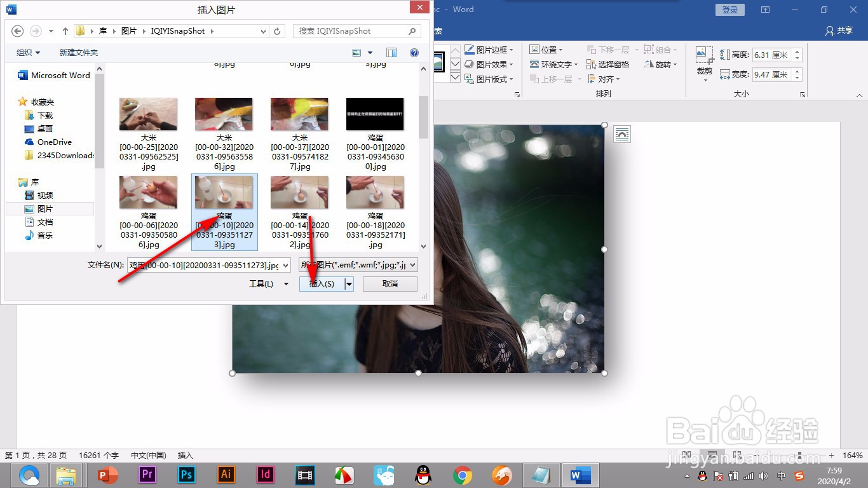Select thumbnail 鸡蛋[00-00-01]
Image resolution: width=868 pixels, height=488 pixels.
tap(376, 133)
